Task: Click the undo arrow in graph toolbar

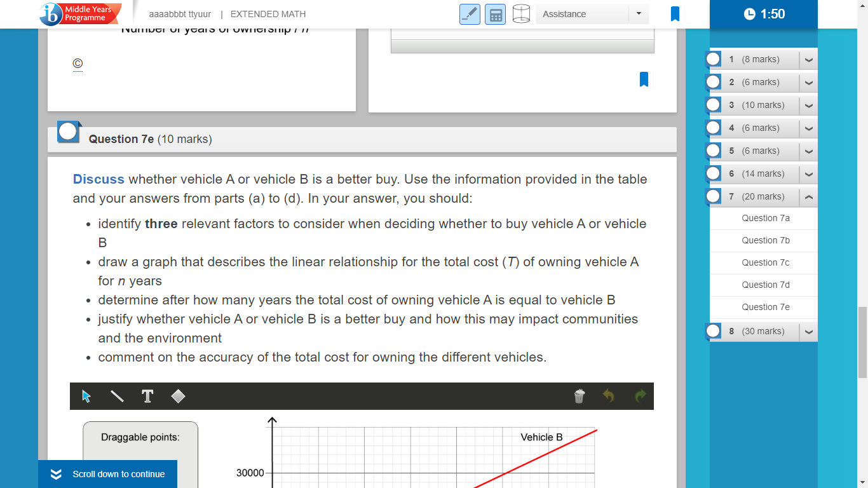Action: click(609, 396)
